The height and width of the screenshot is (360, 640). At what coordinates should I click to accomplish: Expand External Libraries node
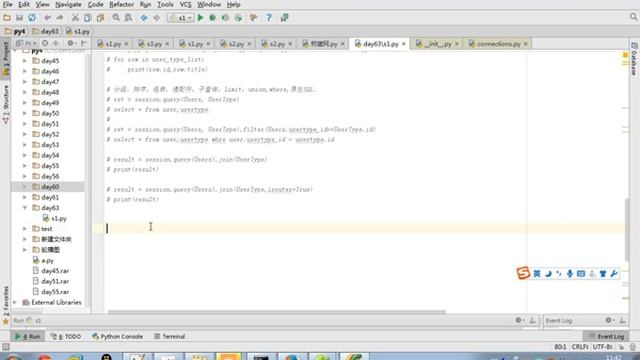pos(15,302)
